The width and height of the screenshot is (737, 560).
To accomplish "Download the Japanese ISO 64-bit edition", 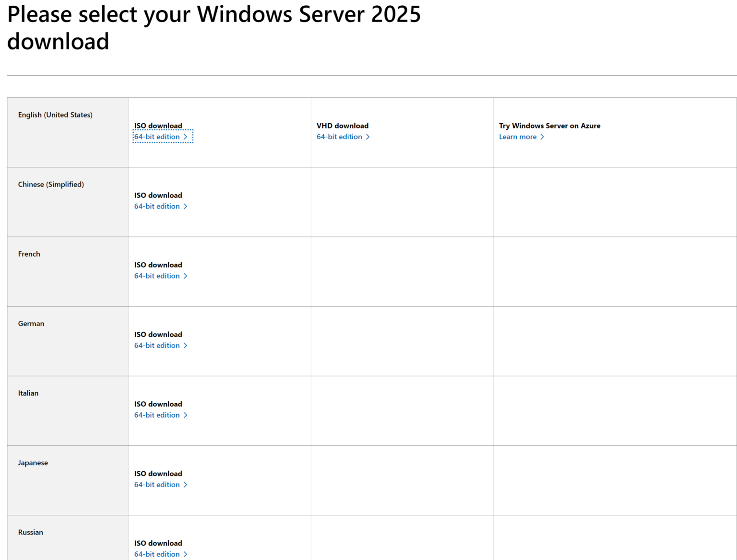I will point(156,484).
